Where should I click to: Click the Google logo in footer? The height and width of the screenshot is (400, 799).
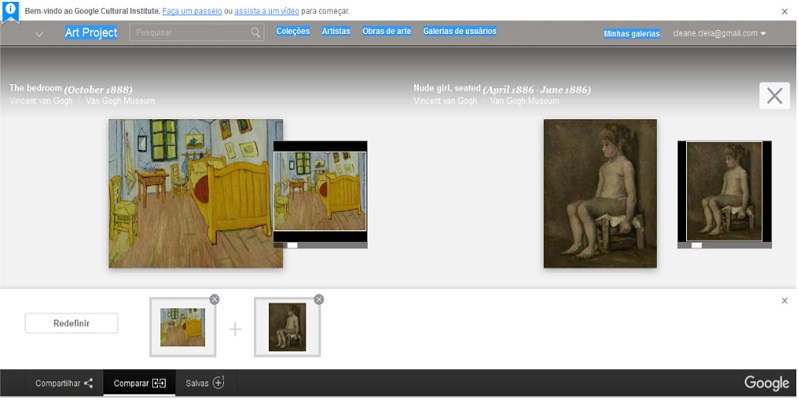tap(766, 383)
